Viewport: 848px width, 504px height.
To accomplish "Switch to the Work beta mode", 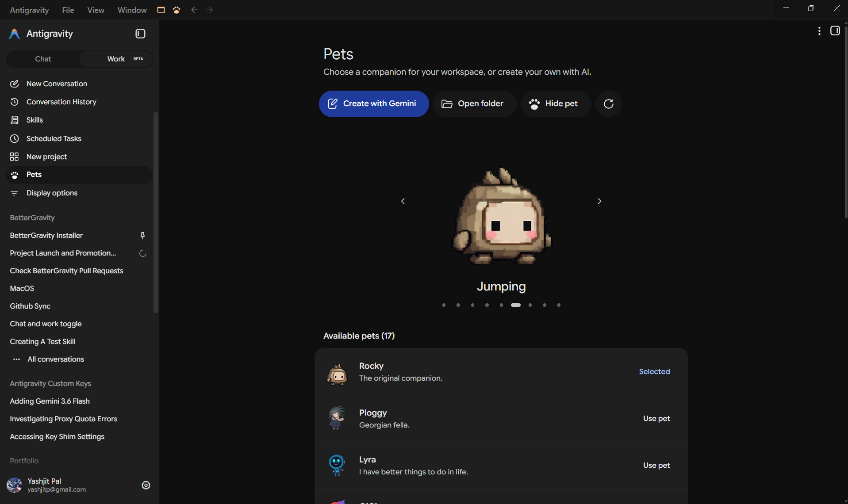I will [116, 59].
